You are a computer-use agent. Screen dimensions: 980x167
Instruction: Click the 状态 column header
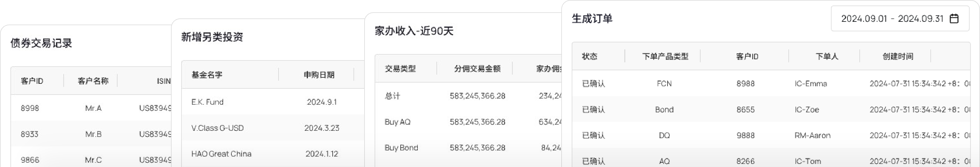coord(590,56)
